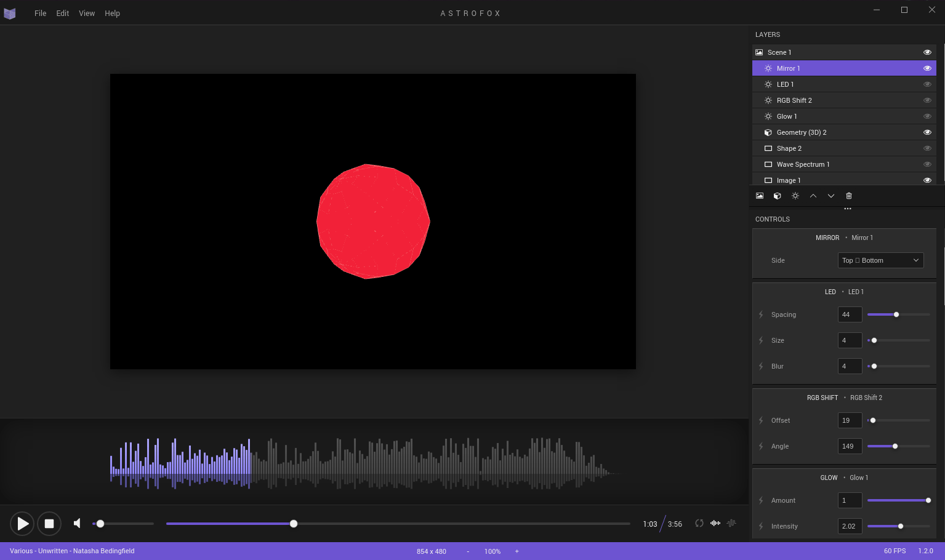This screenshot has height=560, width=945.
Task: Click the playback seek bar
Action: tap(398, 524)
